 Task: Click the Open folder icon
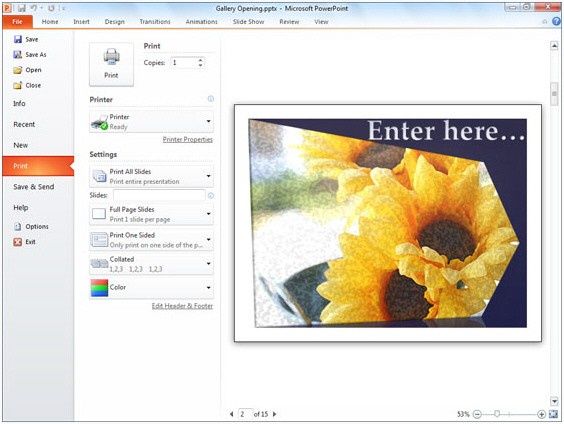pyautogui.click(x=18, y=70)
